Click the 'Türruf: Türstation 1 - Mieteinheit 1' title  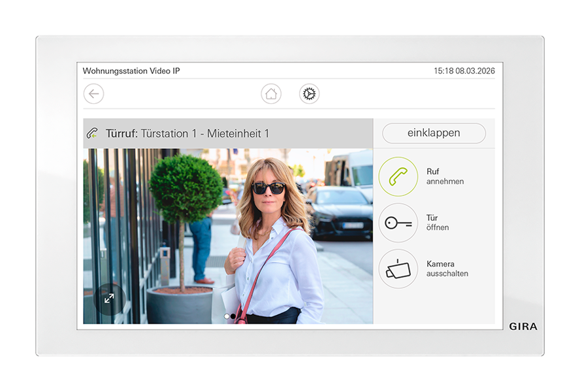tap(187, 133)
